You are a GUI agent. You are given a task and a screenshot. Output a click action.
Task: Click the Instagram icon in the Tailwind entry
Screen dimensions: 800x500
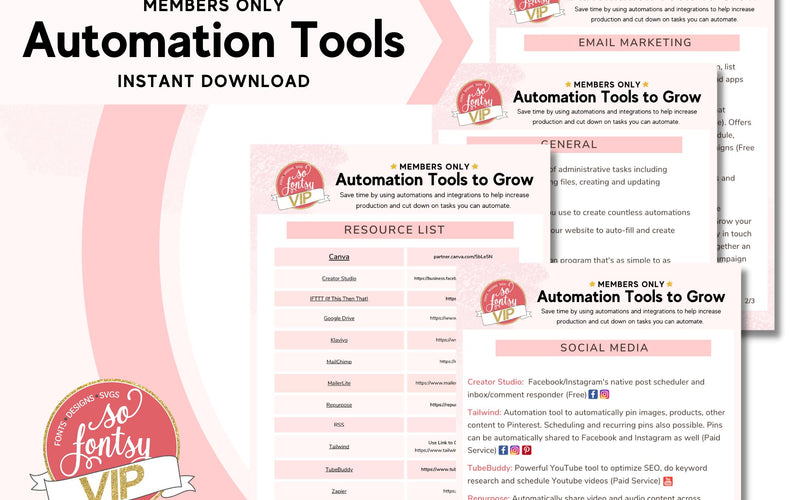click(514, 450)
